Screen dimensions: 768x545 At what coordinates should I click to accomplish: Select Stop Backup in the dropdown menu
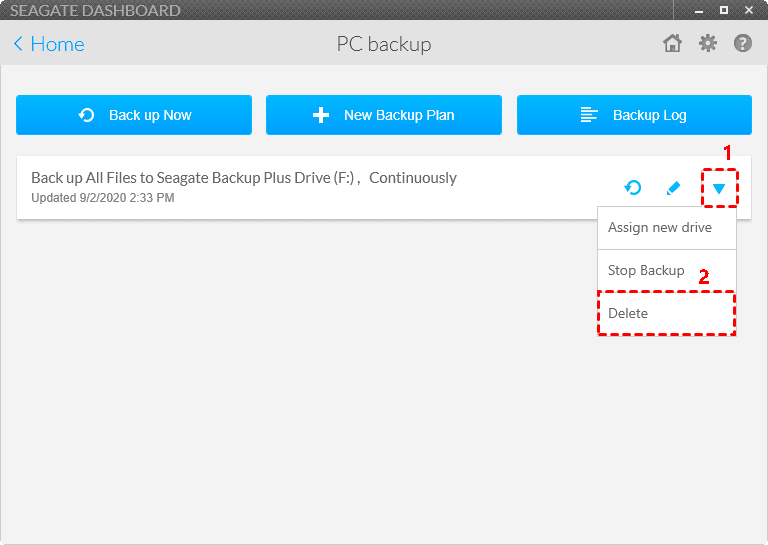pyautogui.click(x=646, y=270)
